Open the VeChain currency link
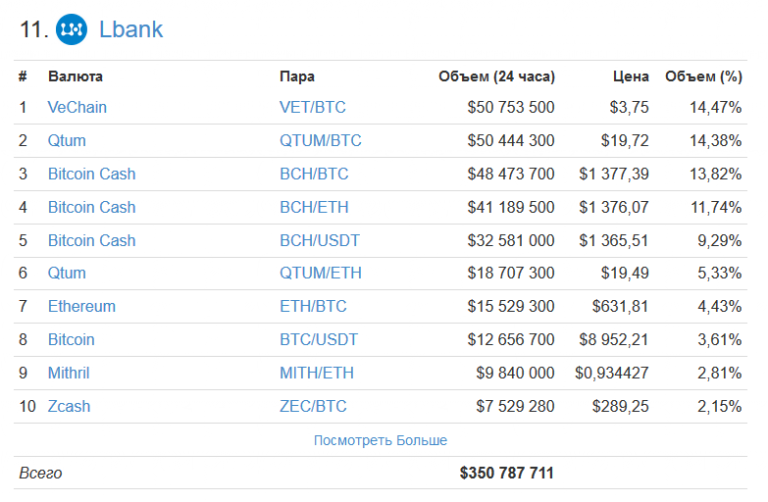Viewport: 768px width, 502px height. 77,107
